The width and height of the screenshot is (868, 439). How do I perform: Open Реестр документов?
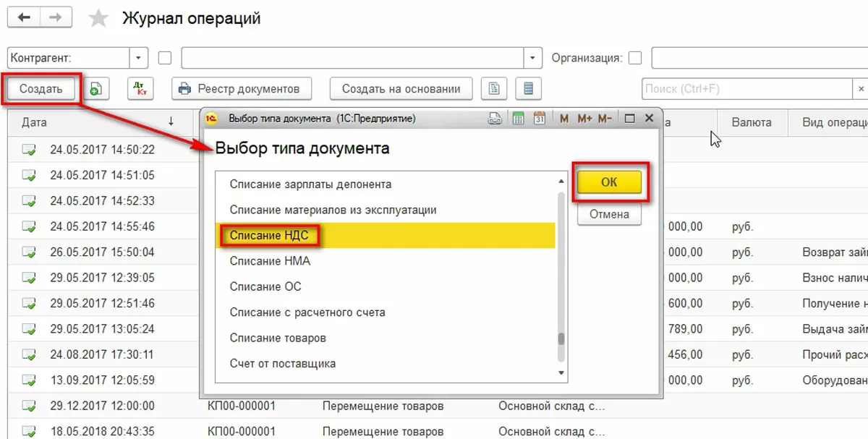pyautogui.click(x=242, y=89)
